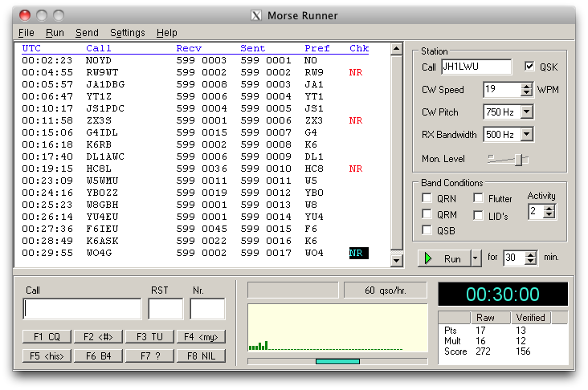Select log row for K6ASK

click(x=195, y=241)
